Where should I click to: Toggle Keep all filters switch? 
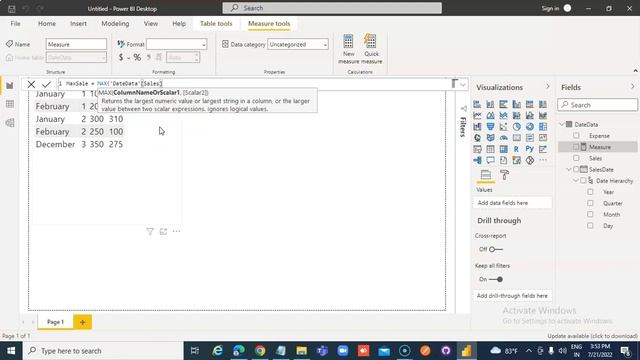[496, 279]
